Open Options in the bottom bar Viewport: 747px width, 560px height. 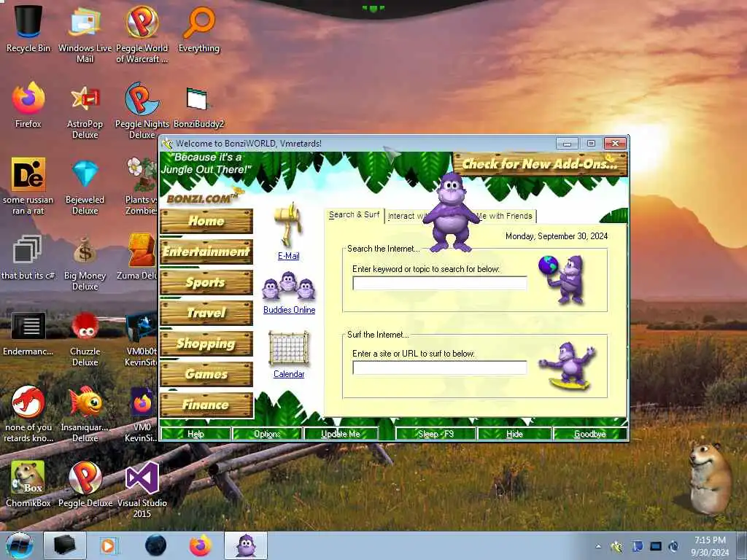tap(267, 434)
